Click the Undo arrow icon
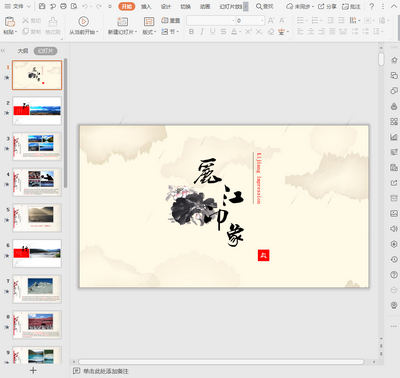The image size is (400, 378). 85,6
